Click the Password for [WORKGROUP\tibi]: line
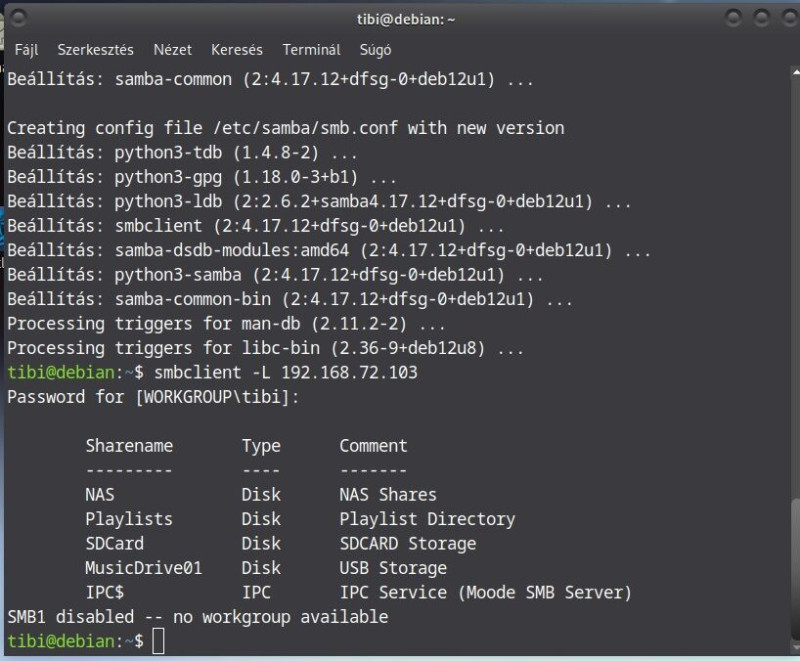The width and height of the screenshot is (800, 661). [153, 397]
